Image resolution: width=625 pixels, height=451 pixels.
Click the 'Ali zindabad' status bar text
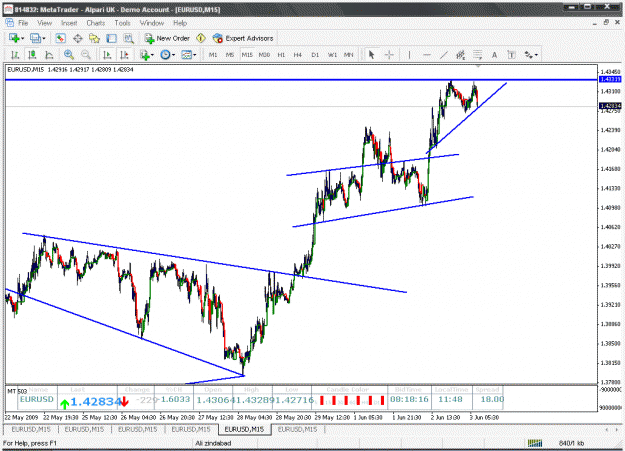(213, 443)
